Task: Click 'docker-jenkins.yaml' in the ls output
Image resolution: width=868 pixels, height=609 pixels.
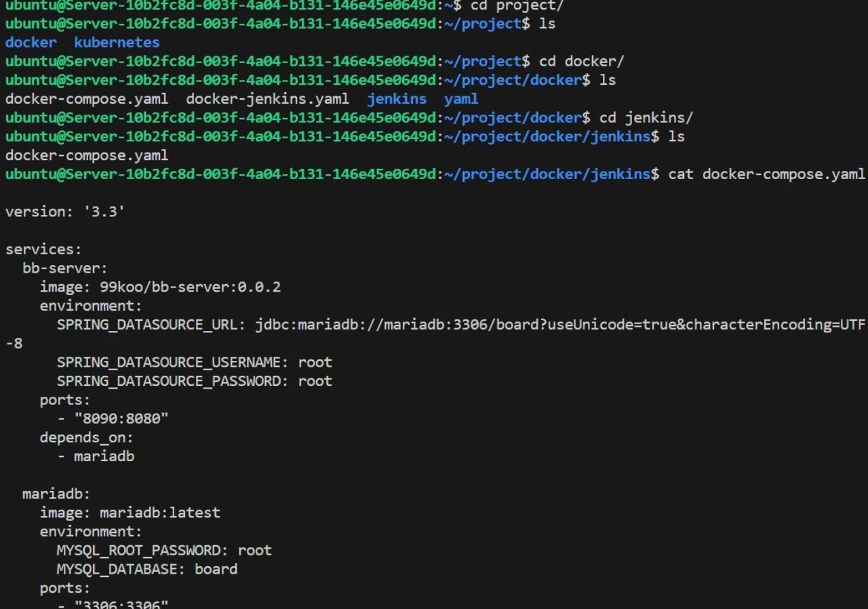Action: tap(268, 99)
